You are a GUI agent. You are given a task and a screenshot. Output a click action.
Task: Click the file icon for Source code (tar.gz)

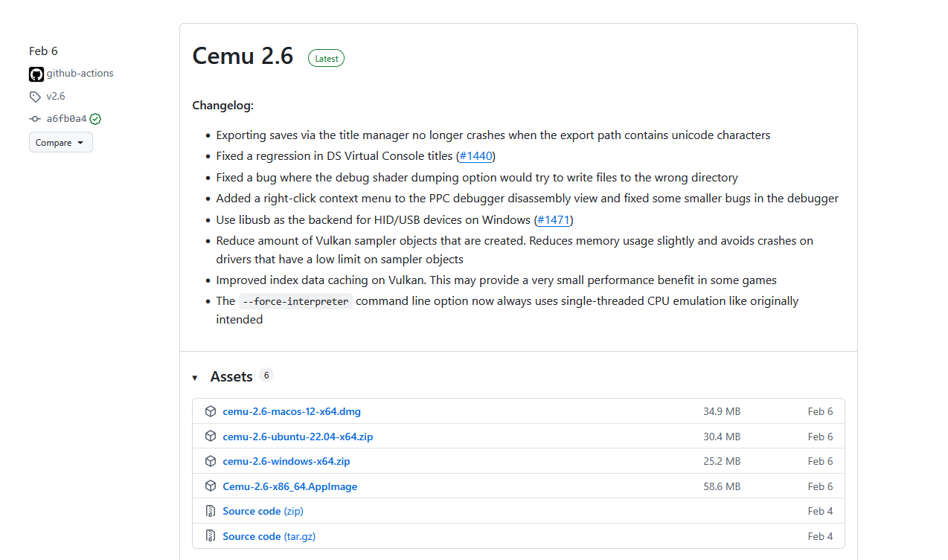pos(211,536)
